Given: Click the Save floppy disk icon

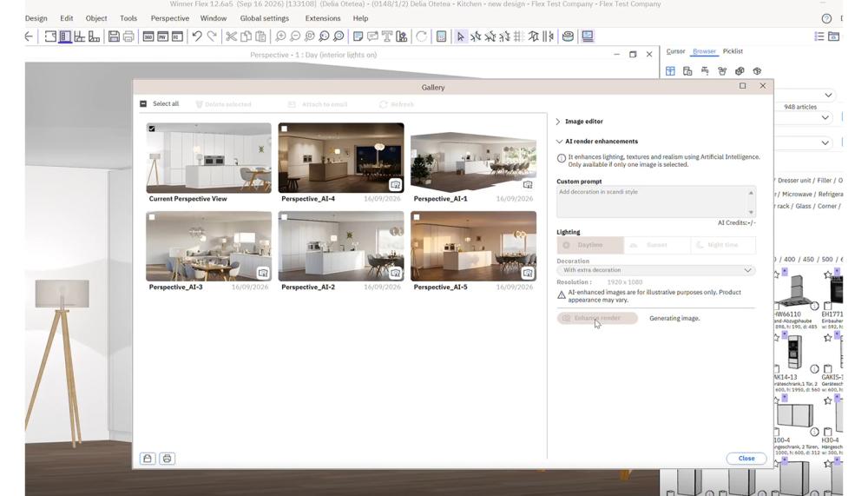Looking at the screenshot, I should click(114, 36).
